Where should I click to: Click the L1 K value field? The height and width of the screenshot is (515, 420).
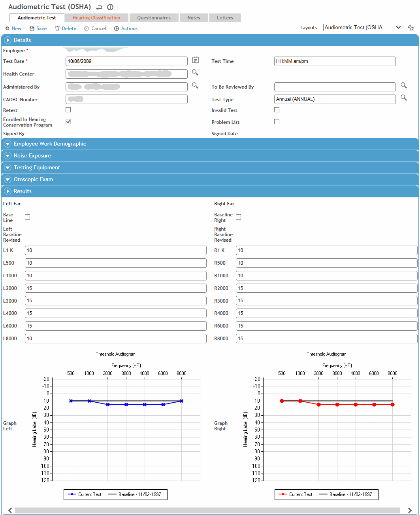click(x=116, y=250)
